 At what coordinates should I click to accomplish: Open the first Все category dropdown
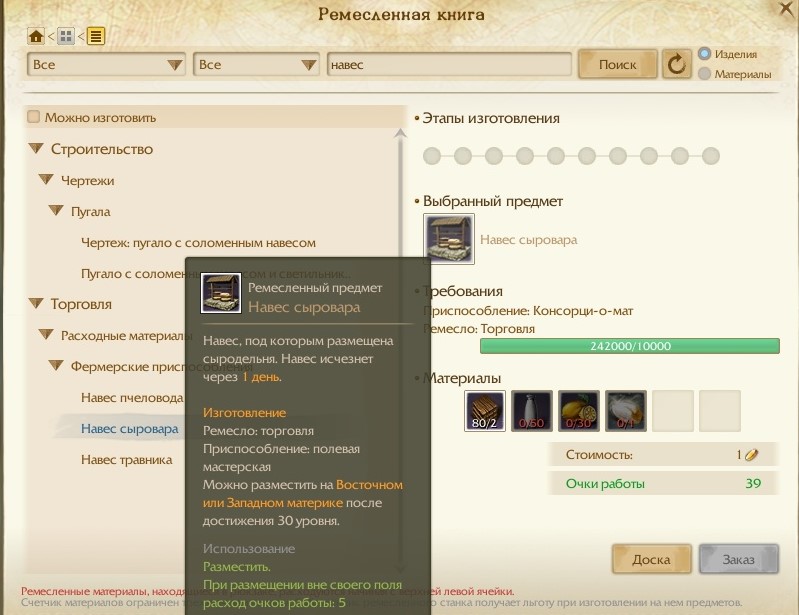[106, 65]
